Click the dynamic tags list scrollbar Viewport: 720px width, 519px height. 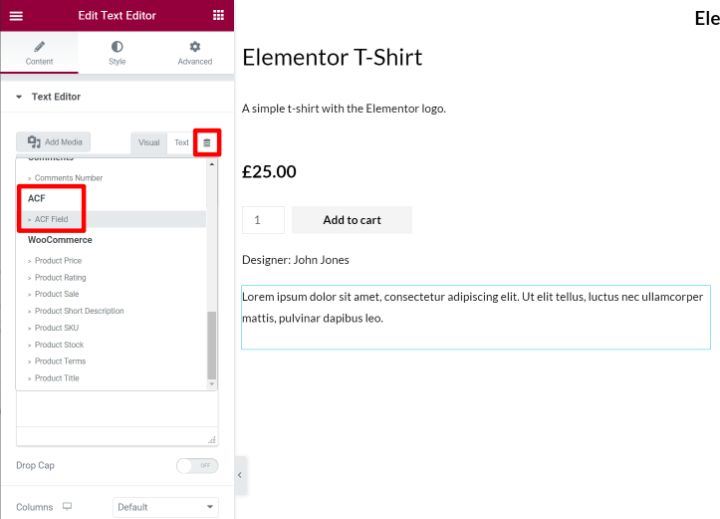tap(211, 343)
